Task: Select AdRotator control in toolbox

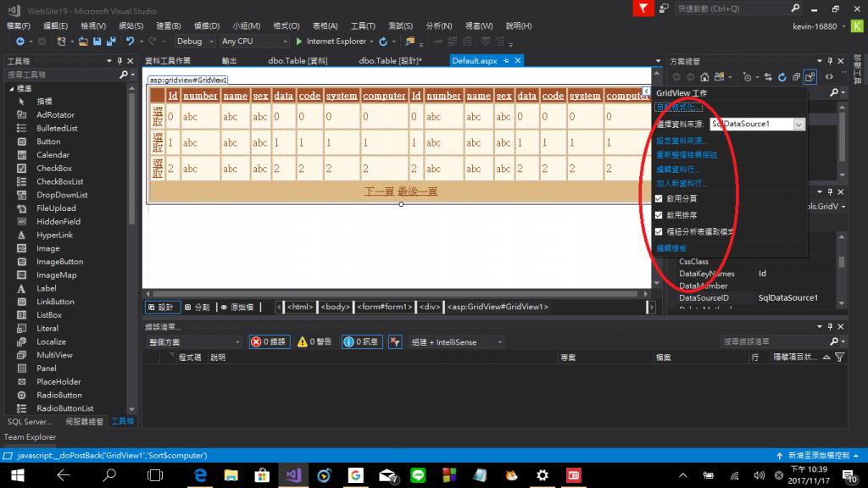Action: coord(55,115)
